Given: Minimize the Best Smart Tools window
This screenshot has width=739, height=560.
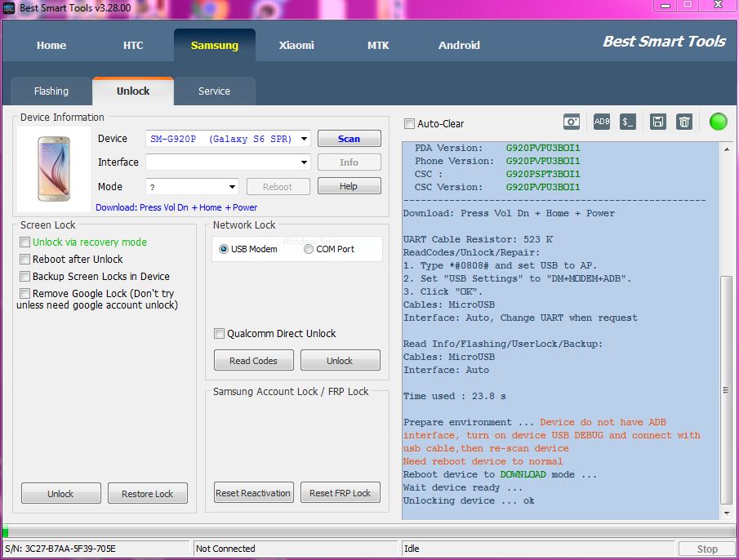Looking at the screenshot, I should click(666, 6).
